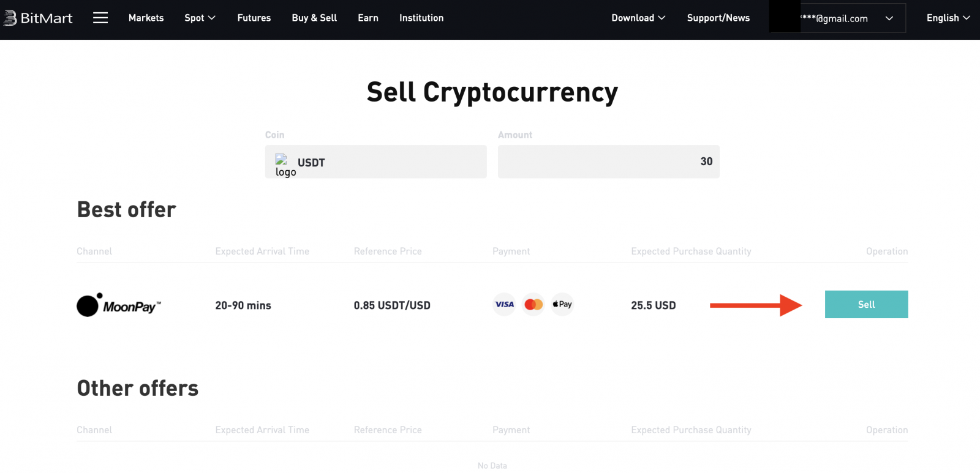
Task: Click the BitMart logo
Action: [x=38, y=18]
